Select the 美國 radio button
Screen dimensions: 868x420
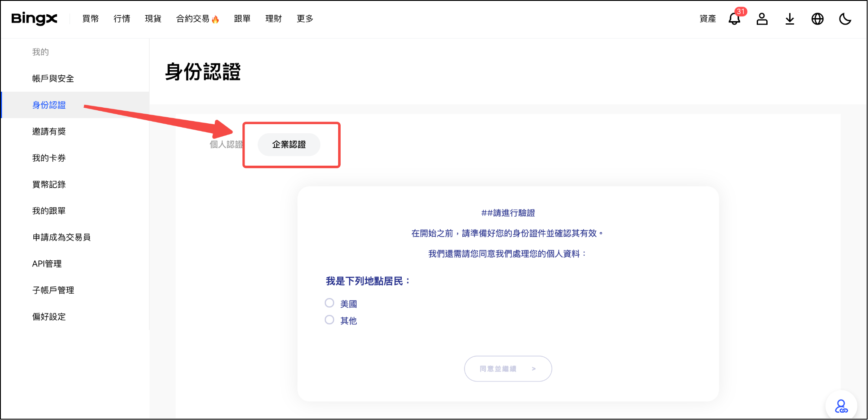coord(329,303)
